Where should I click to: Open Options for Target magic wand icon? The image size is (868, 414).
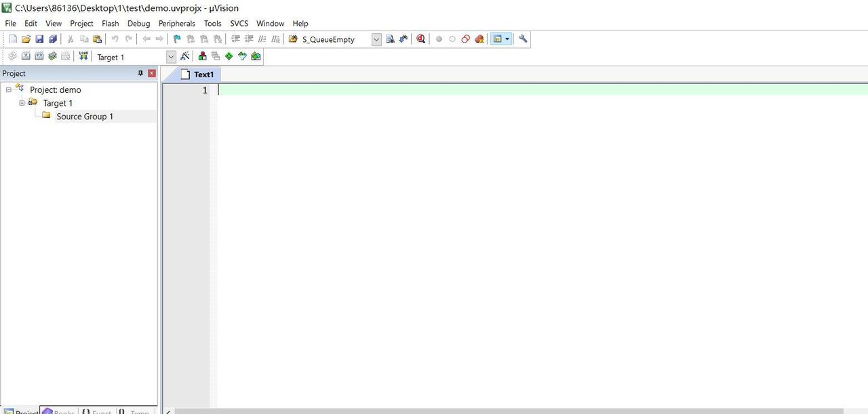click(x=184, y=57)
